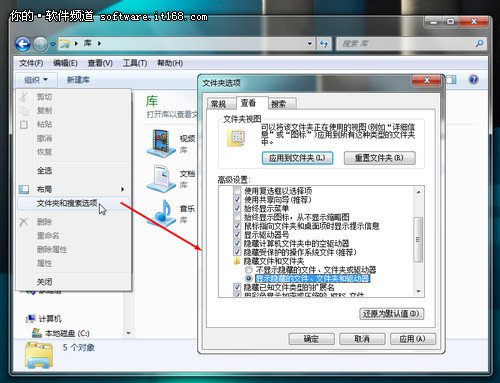
Task: Click the blue help question mark icon
Action: tap(473, 80)
